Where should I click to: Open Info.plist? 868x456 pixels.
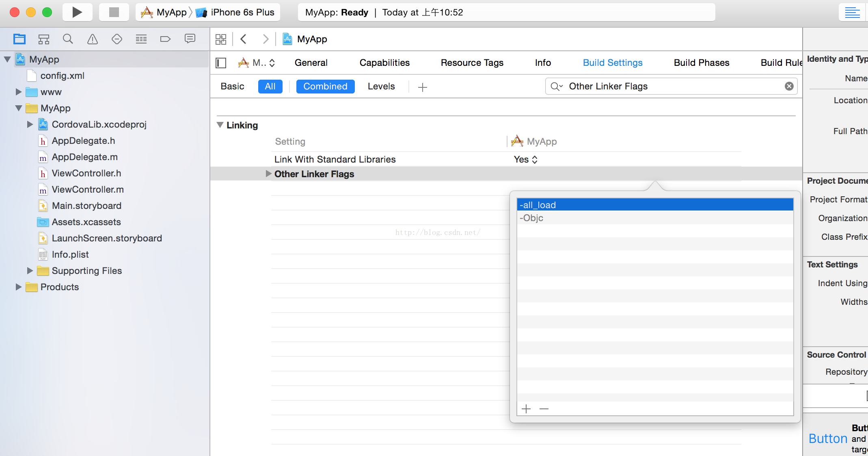click(x=70, y=254)
